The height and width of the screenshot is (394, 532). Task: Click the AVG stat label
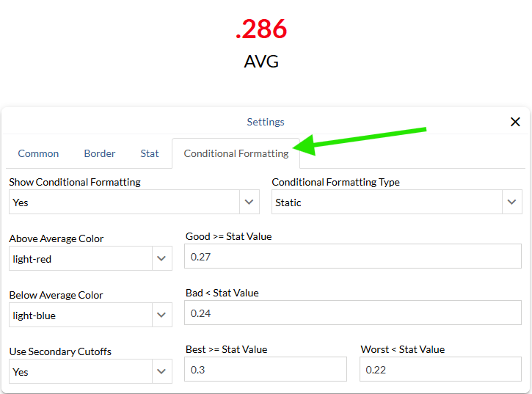coord(261,61)
